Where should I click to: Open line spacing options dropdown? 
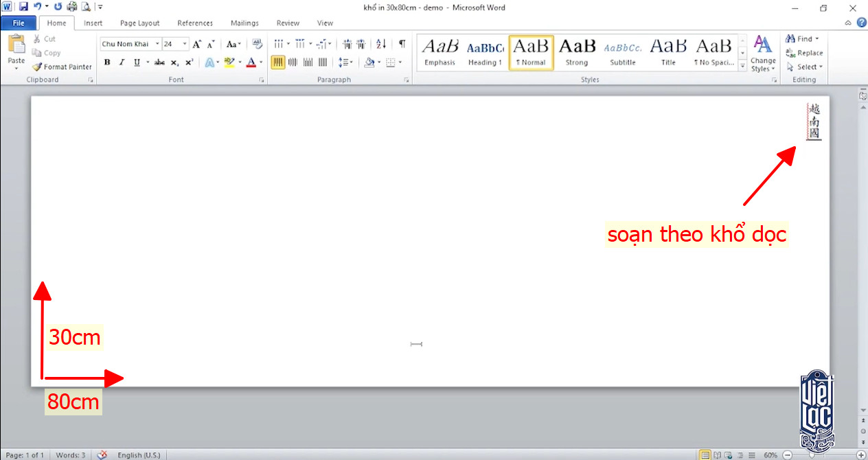coord(346,62)
